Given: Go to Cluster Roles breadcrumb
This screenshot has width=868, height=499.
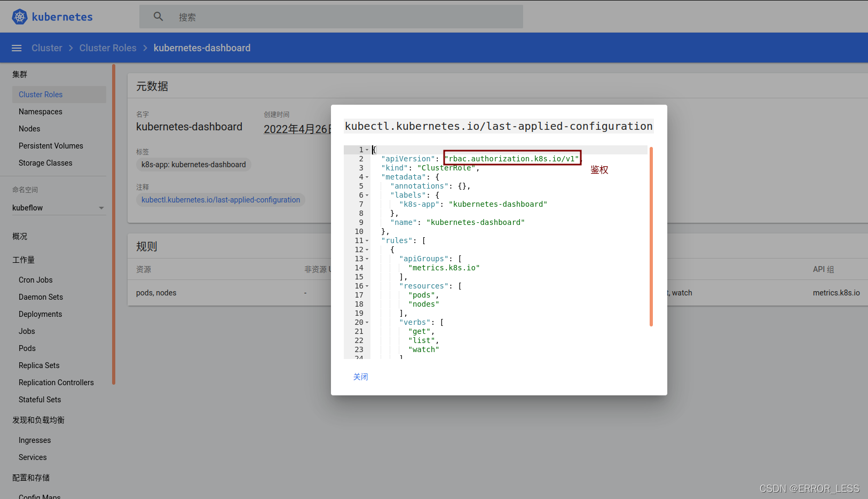Looking at the screenshot, I should [108, 48].
